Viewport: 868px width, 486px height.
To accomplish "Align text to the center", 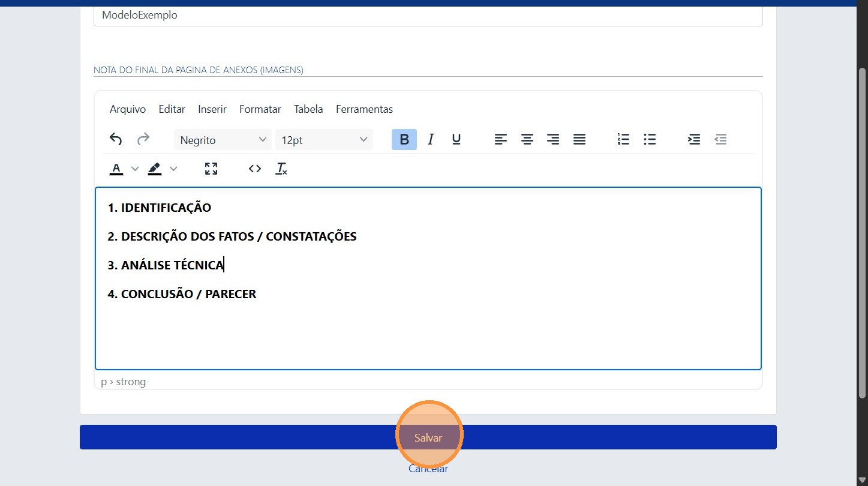I will 527,139.
